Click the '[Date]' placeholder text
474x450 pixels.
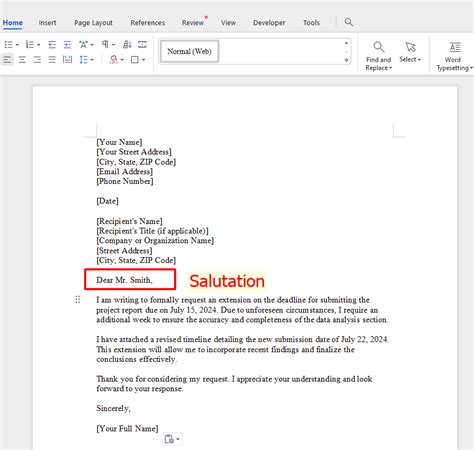pos(107,201)
